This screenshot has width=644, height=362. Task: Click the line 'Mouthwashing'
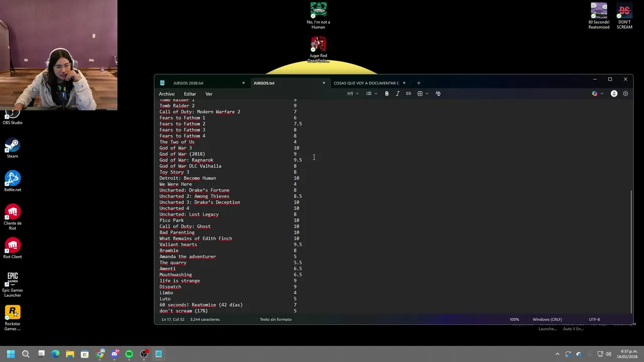(176, 275)
